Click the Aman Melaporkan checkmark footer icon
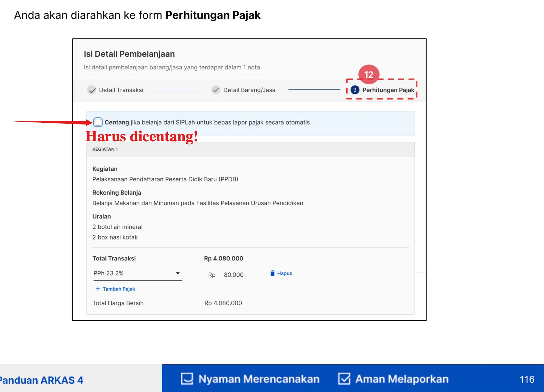This screenshot has height=392, width=544. click(344, 379)
